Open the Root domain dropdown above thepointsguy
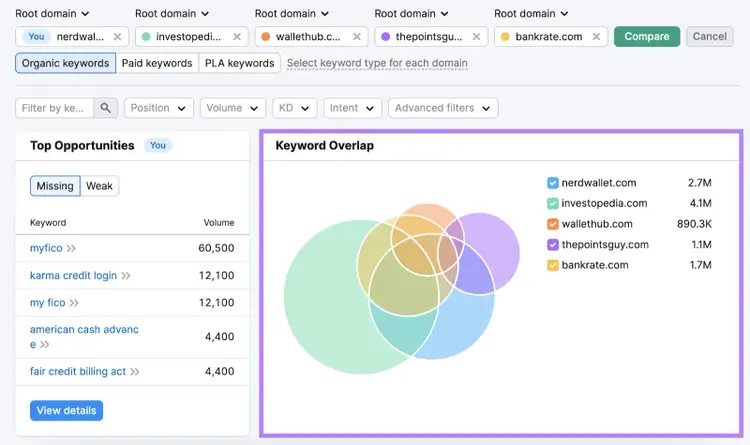Screen dimensions: 750x445 tap(411, 13)
